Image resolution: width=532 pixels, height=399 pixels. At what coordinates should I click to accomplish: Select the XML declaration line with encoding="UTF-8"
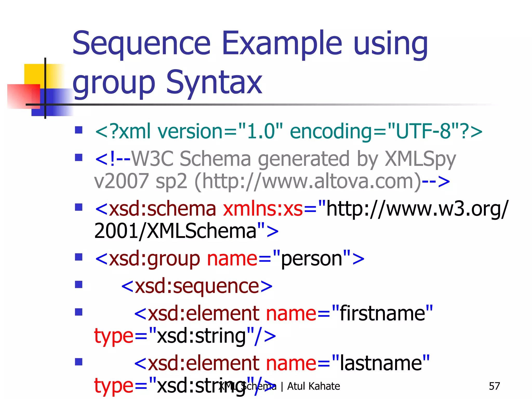click(x=289, y=131)
